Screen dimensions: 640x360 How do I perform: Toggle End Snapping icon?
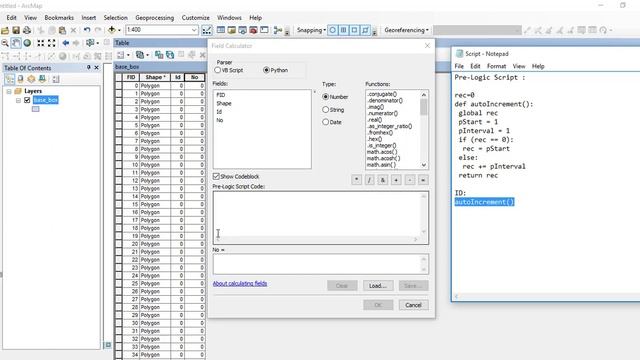[x=344, y=30]
